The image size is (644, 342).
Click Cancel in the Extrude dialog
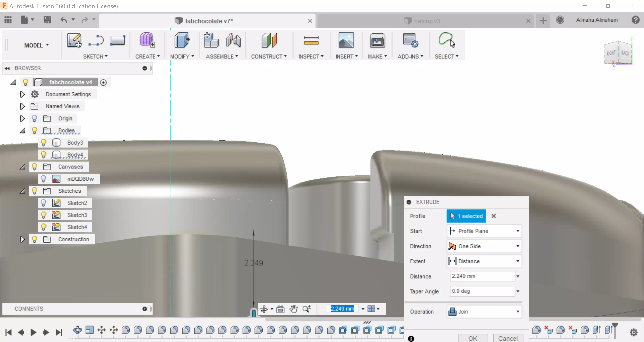pos(508,338)
